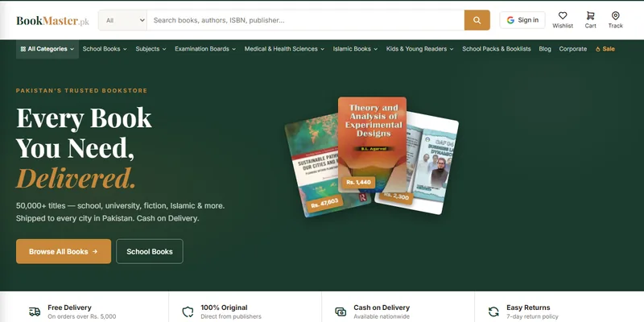Click the Rs. 1,440 price tag

[x=358, y=183]
